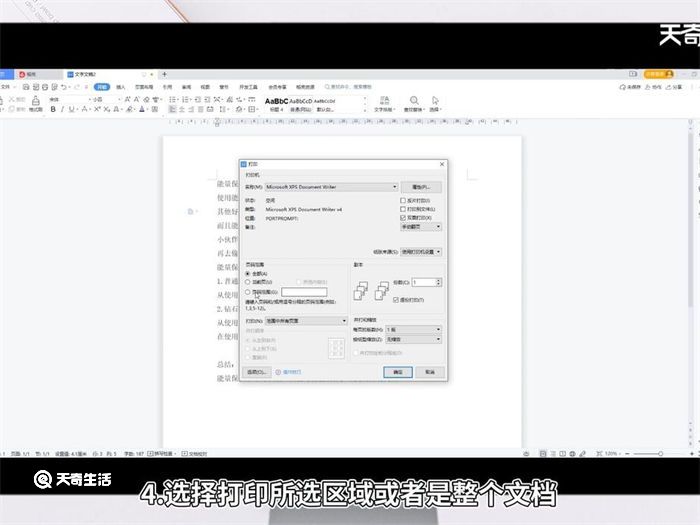Click the superscript X² icon
The height and width of the screenshot is (525, 700).
coord(97,109)
